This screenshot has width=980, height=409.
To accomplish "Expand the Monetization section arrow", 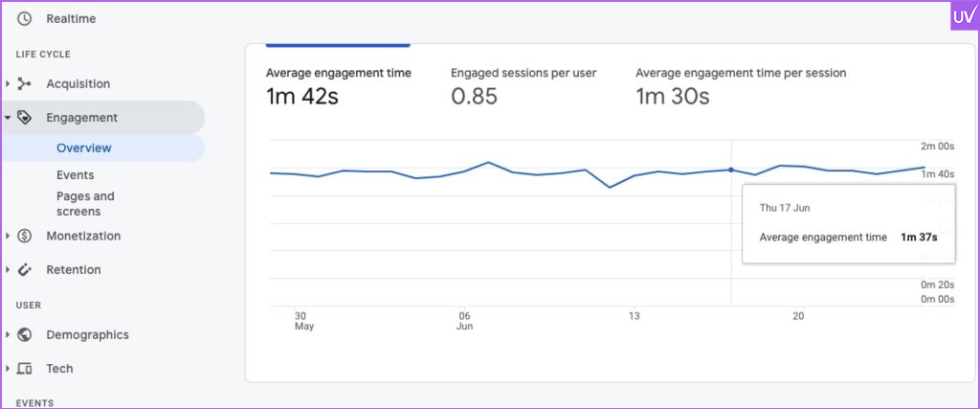I will click(x=8, y=236).
